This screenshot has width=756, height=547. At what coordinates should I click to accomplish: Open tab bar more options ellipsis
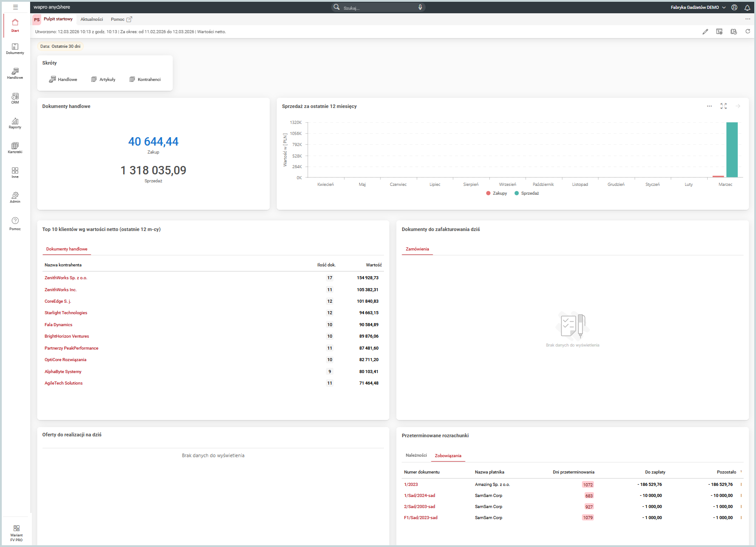point(748,19)
